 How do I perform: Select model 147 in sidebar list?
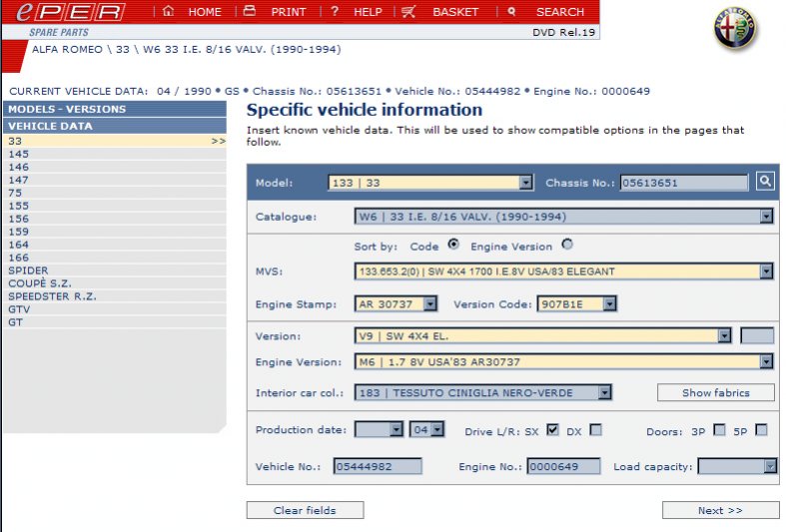tap(19, 181)
